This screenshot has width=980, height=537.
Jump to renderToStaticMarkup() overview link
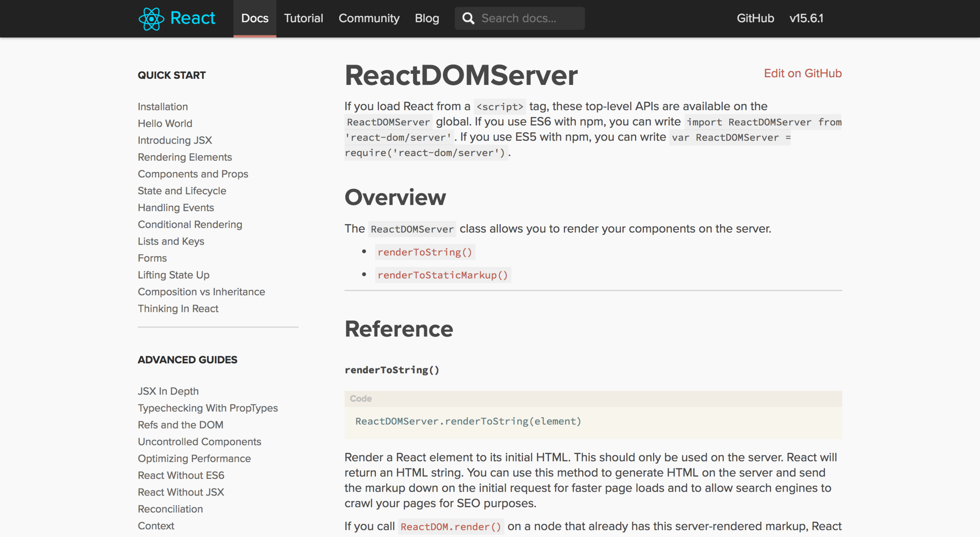point(443,275)
